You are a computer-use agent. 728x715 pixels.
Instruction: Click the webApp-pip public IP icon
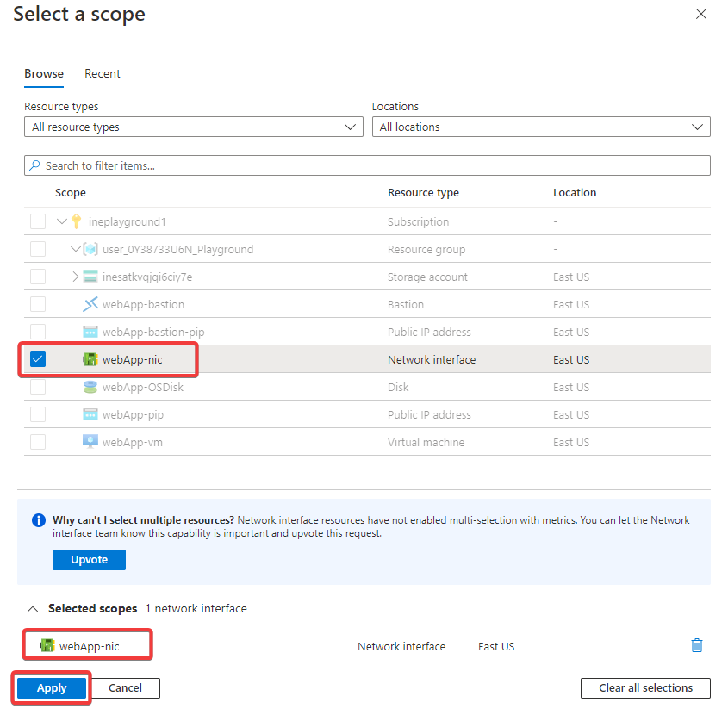pyautogui.click(x=90, y=414)
